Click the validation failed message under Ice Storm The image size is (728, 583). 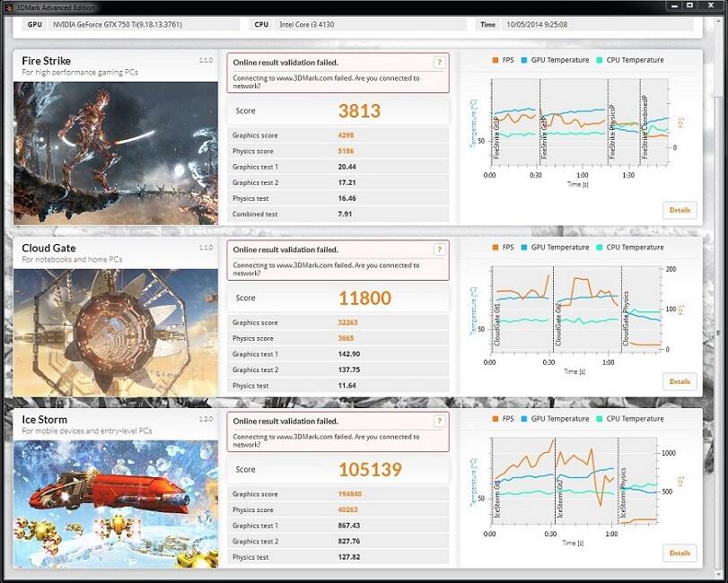[x=338, y=431]
